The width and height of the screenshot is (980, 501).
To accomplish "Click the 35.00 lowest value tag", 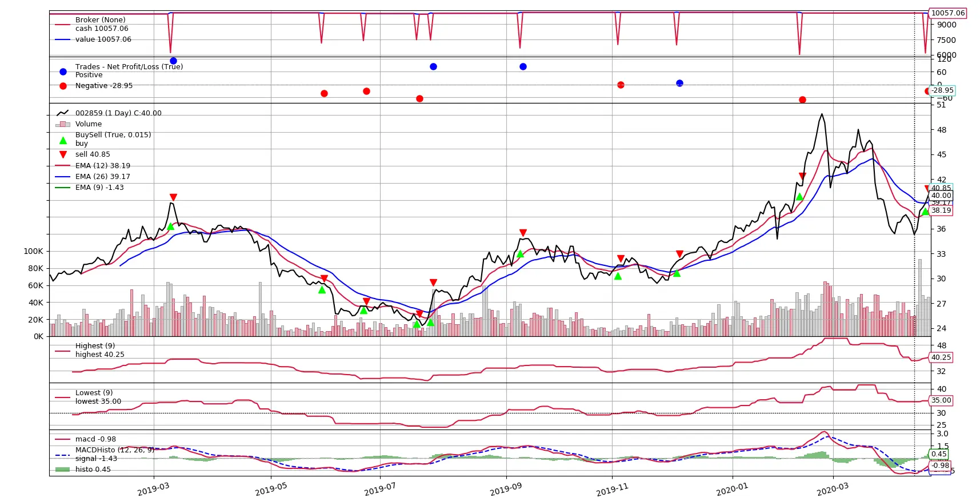I will 941,400.
